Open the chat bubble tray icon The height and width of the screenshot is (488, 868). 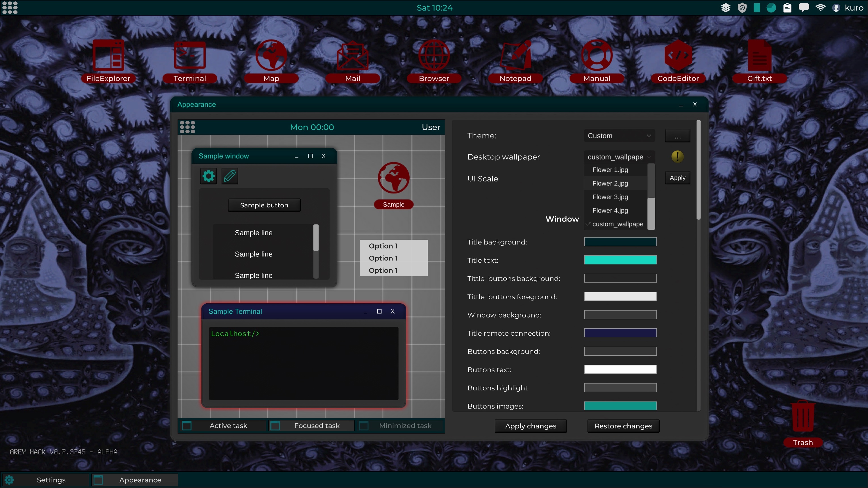coord(804,7)
